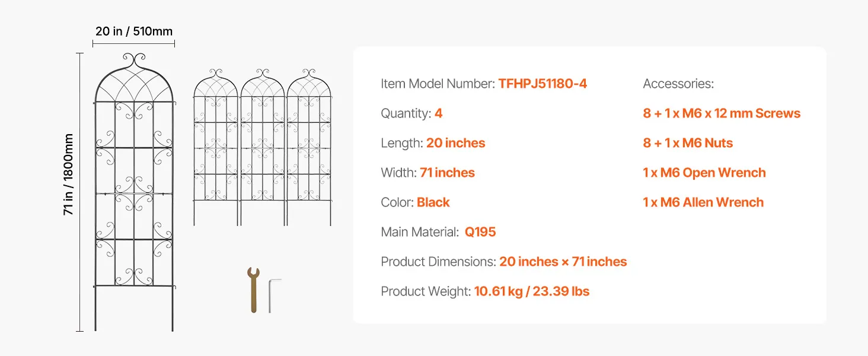Click the brown open wrench image
This screenshot has height=356, width=868.
pyautogui.click(x=254, y=290)
